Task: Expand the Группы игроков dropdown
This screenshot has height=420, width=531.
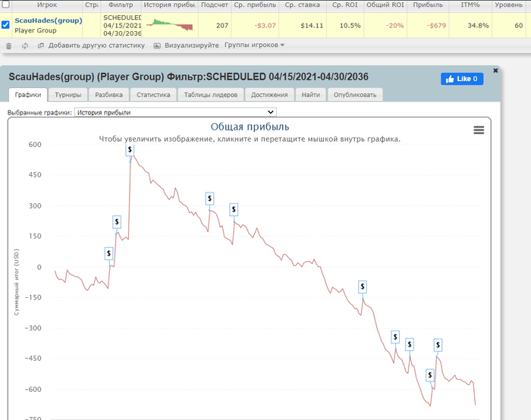Action: 254,45
